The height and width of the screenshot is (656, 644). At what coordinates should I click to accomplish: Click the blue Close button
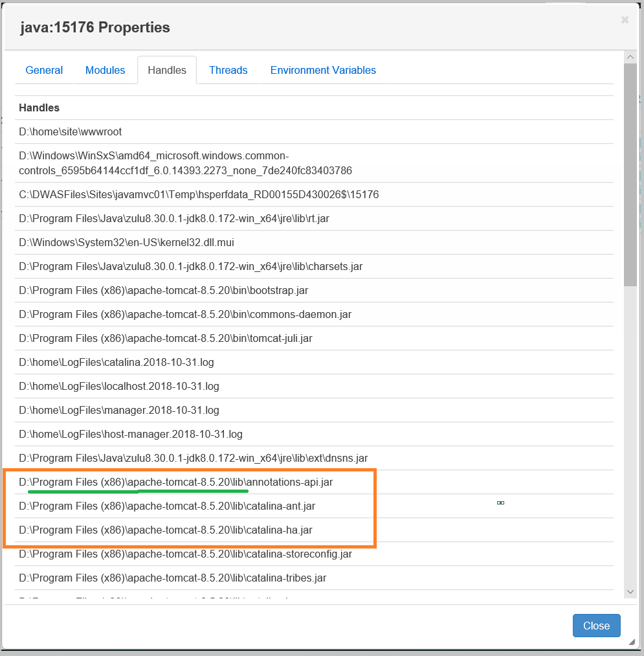(596, 626)
